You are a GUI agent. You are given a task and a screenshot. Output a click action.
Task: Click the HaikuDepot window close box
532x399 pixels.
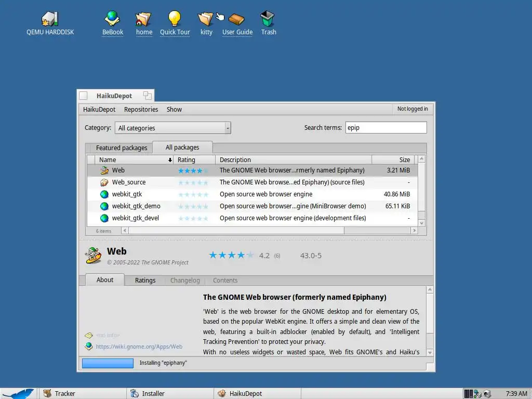(83, 96)
